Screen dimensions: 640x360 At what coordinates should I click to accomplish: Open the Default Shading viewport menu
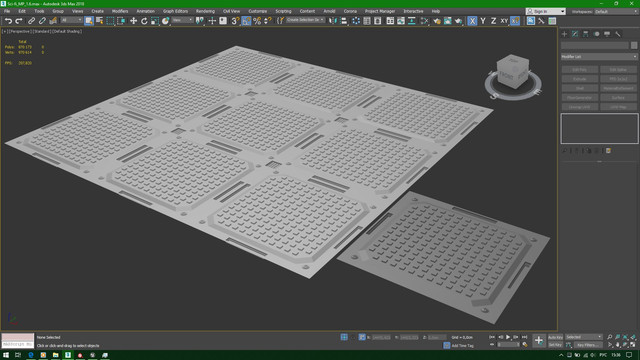click(x=67, y=31)
